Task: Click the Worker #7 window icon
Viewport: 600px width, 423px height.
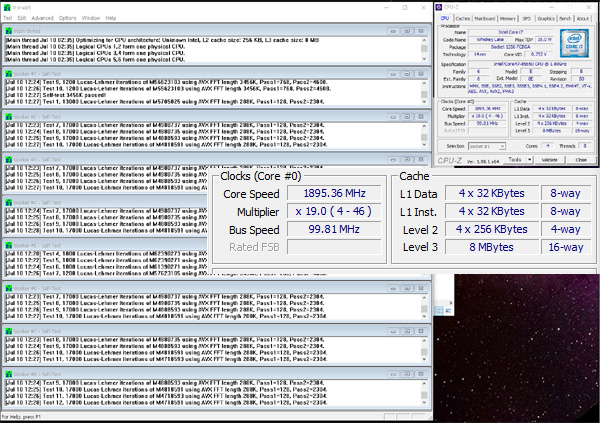Action: click(x=9, y=331)
